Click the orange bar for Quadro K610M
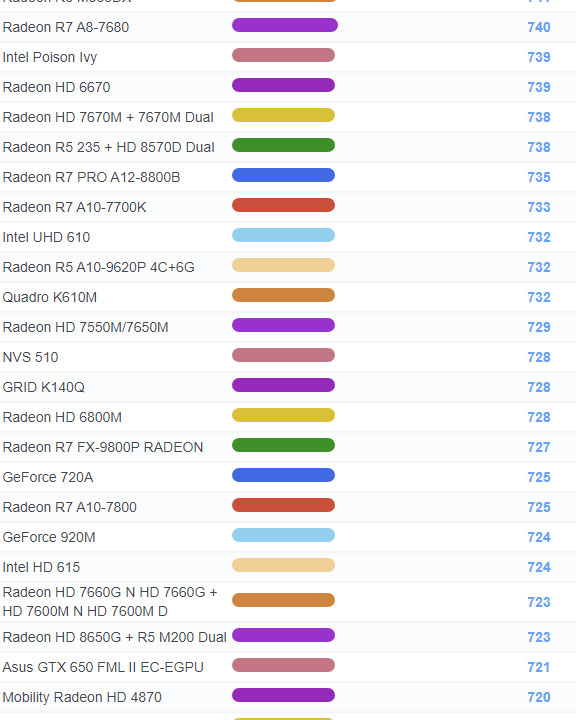576x720 pixels. tap(283, 295)
